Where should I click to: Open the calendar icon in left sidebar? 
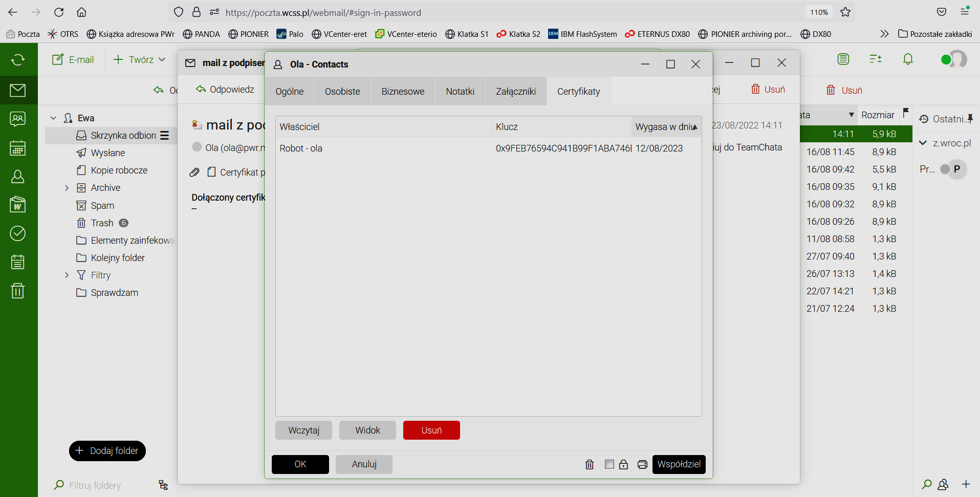(x=18, y=148)
